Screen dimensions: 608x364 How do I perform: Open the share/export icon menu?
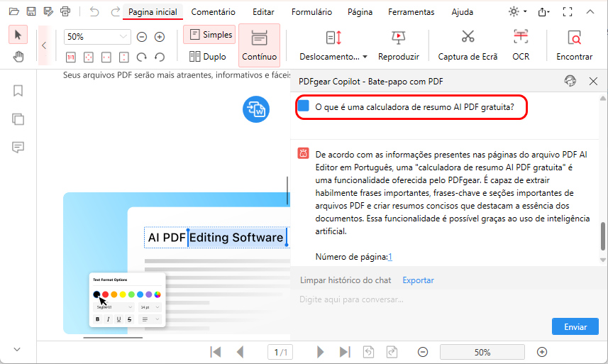[543, 11]
